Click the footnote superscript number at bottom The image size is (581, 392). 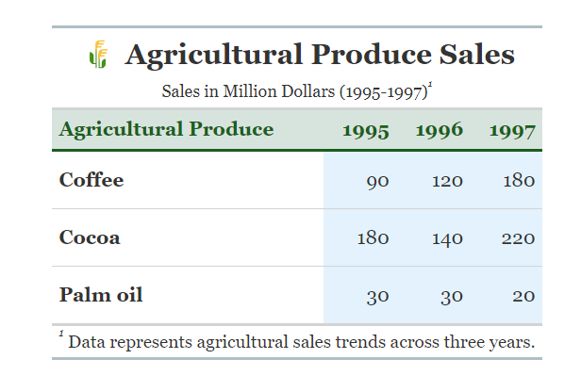(61, 334)
